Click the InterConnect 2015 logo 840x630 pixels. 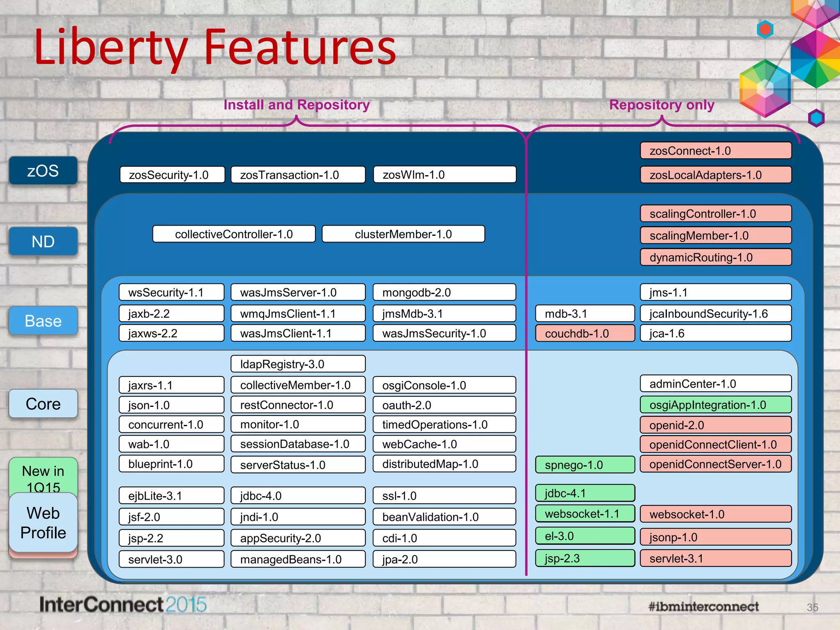coord(123,605)
